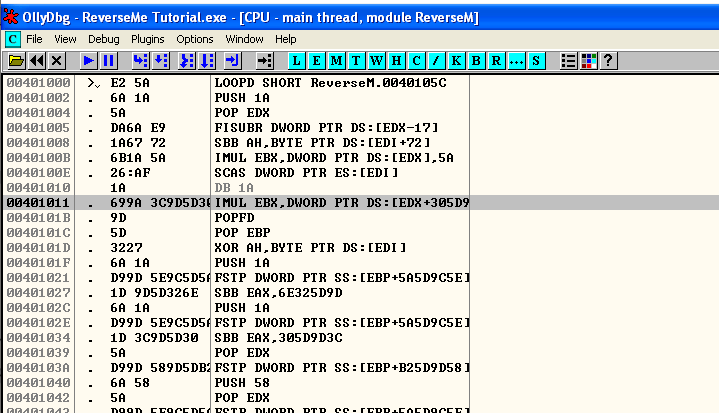Click the Appearance colors grid icon
719x413 pixels.
[589, 61]
